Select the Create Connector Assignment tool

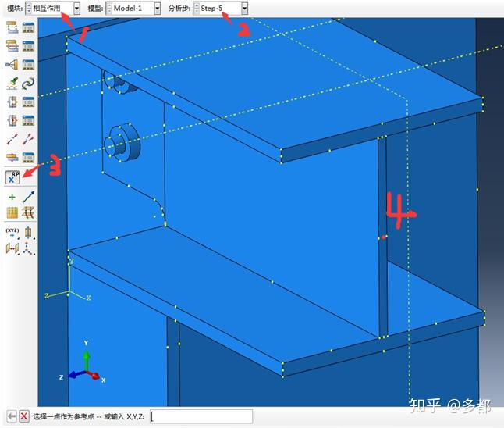click(12, 120)
